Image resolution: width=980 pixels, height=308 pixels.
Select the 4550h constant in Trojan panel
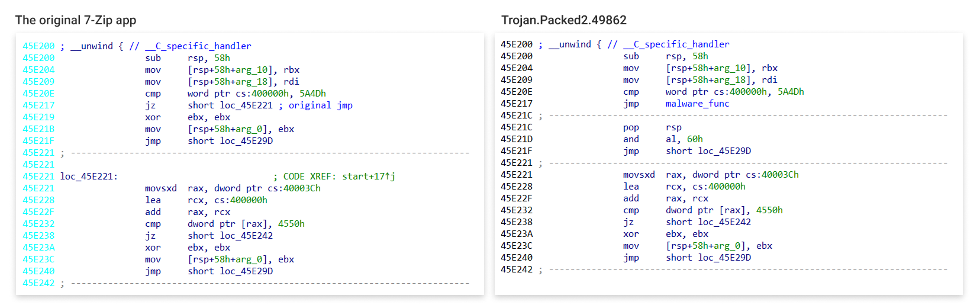click(x=769, y=210)
